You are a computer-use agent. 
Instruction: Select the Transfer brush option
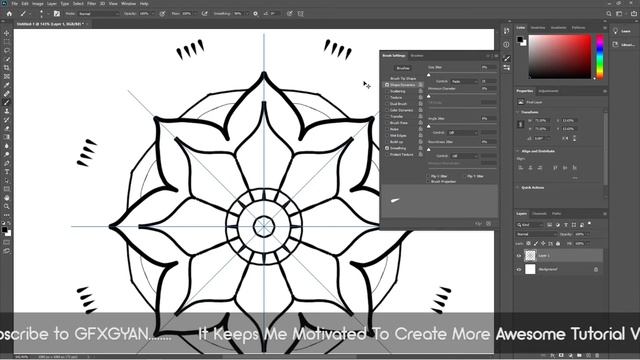coord(396,117)
